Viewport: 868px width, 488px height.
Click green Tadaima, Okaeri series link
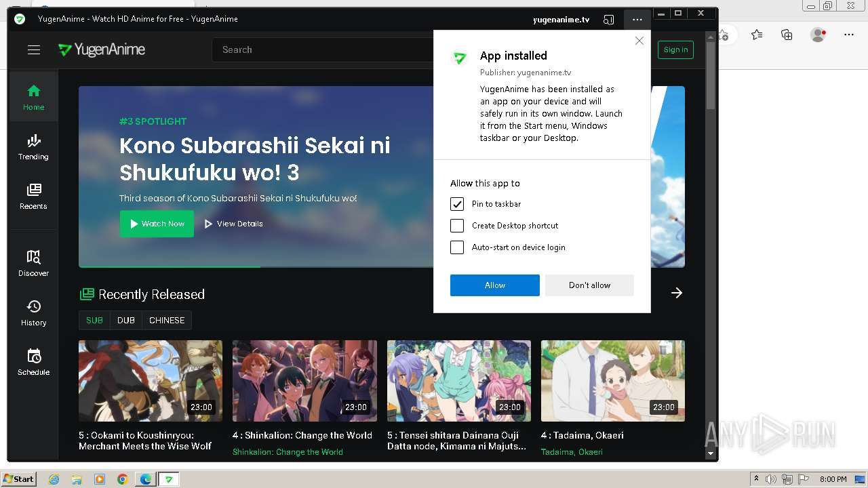[x=572, y=452]
